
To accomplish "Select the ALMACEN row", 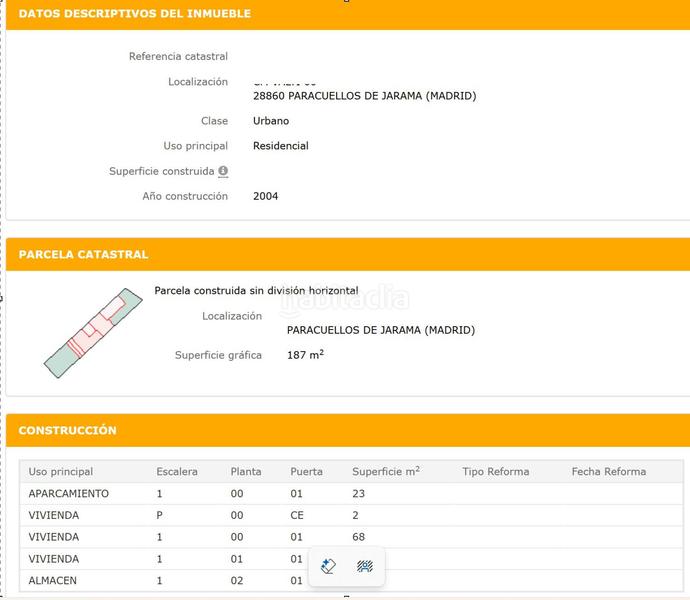I will coord(53,581).
